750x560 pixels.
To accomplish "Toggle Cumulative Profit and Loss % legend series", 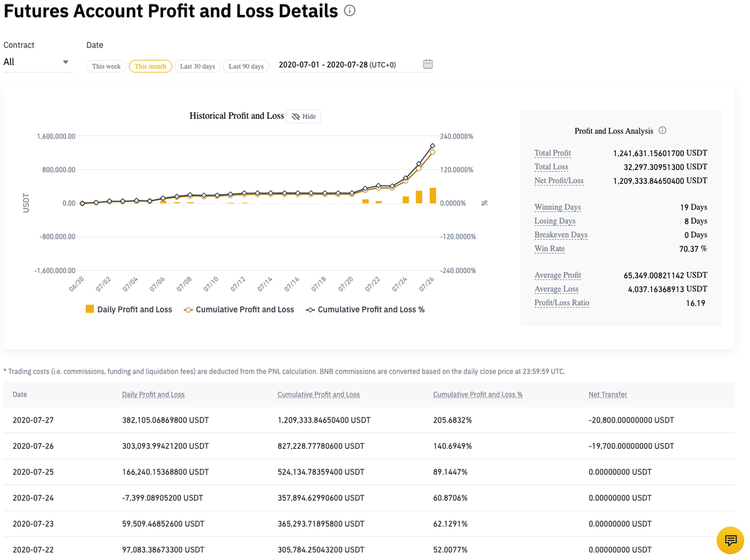I will (x=365, y=309).
